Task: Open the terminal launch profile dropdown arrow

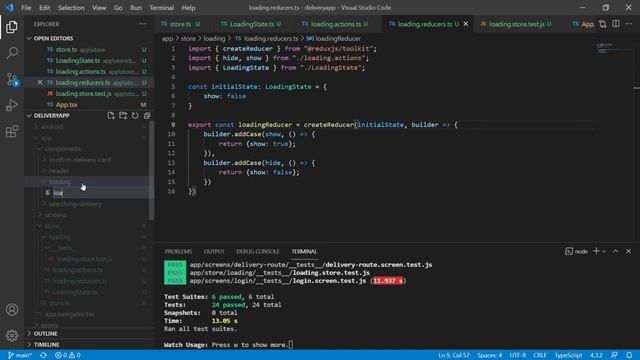Action: pyautogui.click(x=604, y=251)
